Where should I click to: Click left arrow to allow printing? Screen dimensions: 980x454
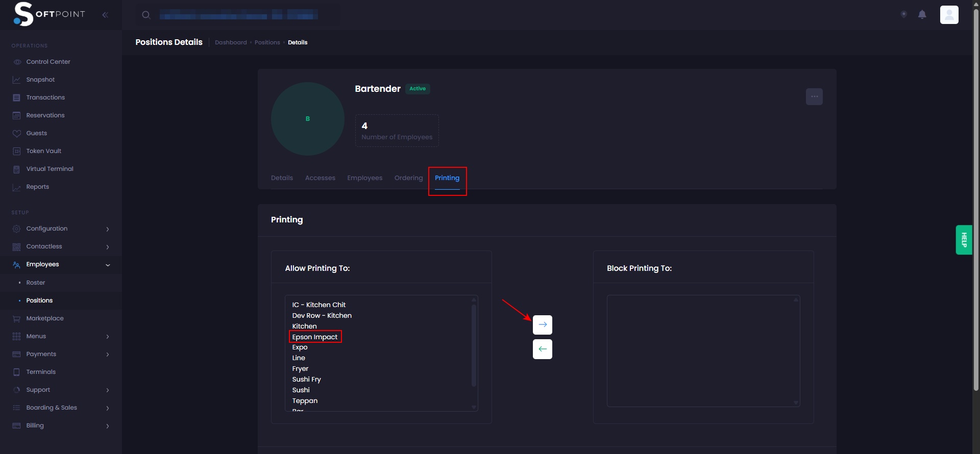coord(542,349)
